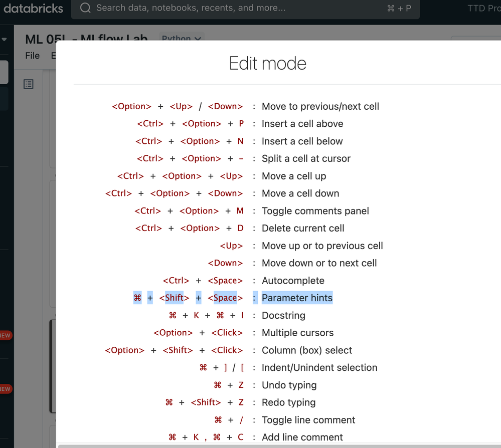
Task: Click the highlighted command symbol in Parameter hints row
Action: 137,298
